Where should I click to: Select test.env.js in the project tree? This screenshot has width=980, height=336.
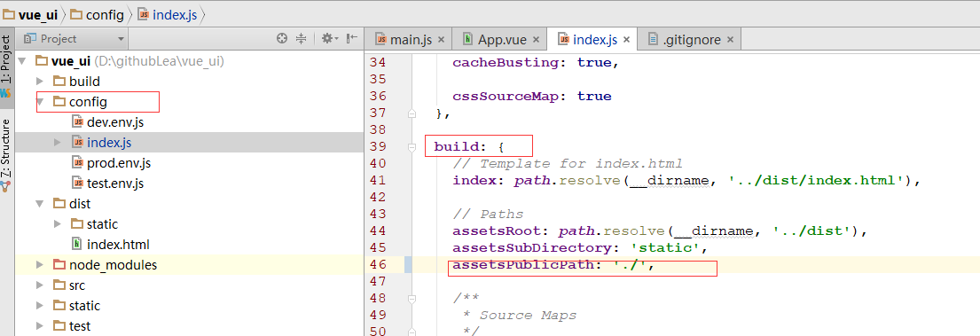tap(115, 184)
